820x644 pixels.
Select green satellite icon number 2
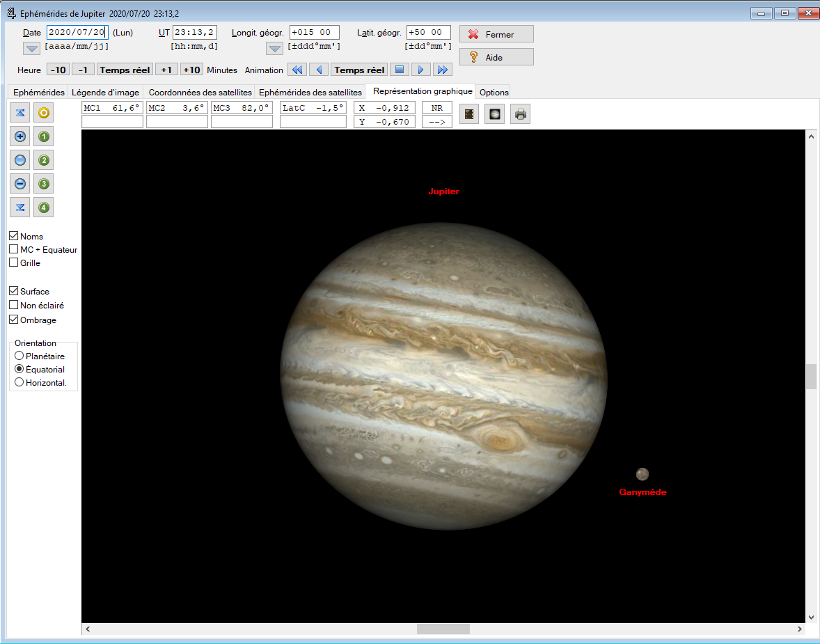coord(44,160)
